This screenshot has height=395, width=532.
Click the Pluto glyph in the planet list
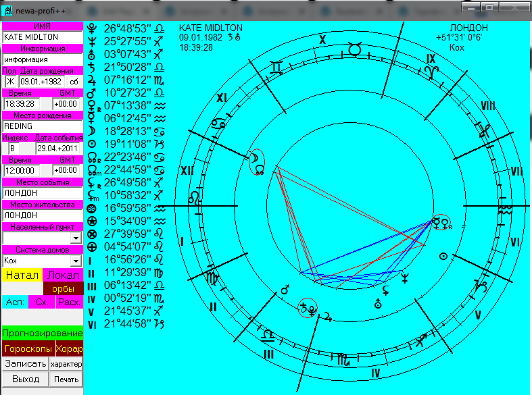[93, 29]
